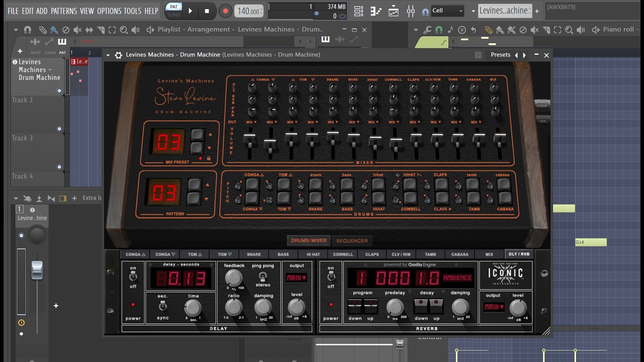Viewport: 644px width, 362px height.
Task: Select the Delete tool in Playlist
Action: [x=65, y=30]
